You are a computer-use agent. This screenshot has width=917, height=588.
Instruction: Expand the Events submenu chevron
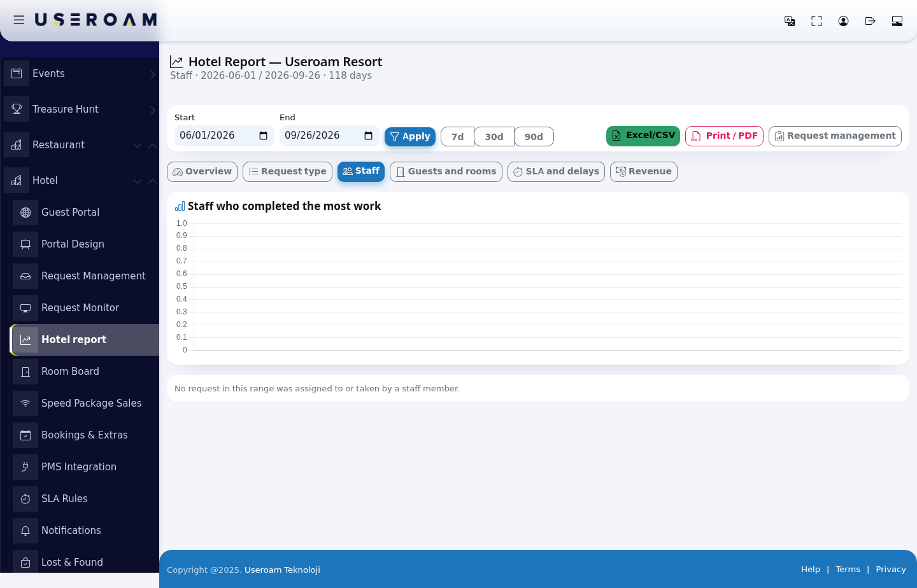coord(152,74)
